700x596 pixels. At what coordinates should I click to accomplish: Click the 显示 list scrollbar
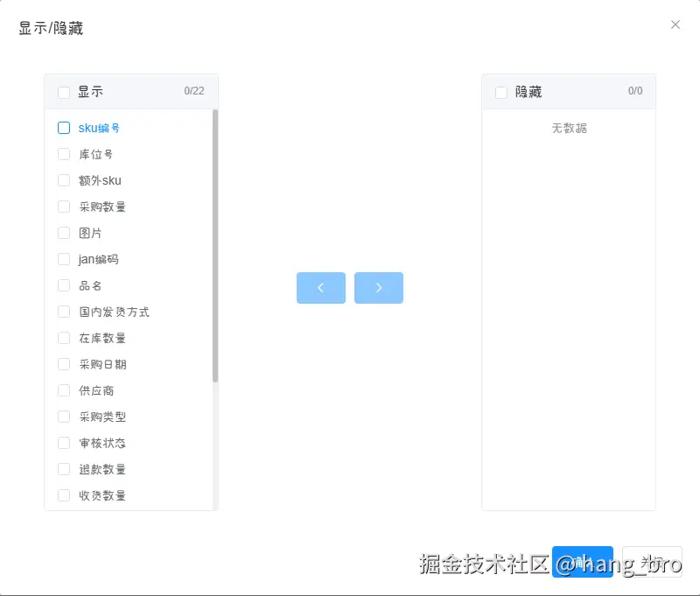(215, 246)
